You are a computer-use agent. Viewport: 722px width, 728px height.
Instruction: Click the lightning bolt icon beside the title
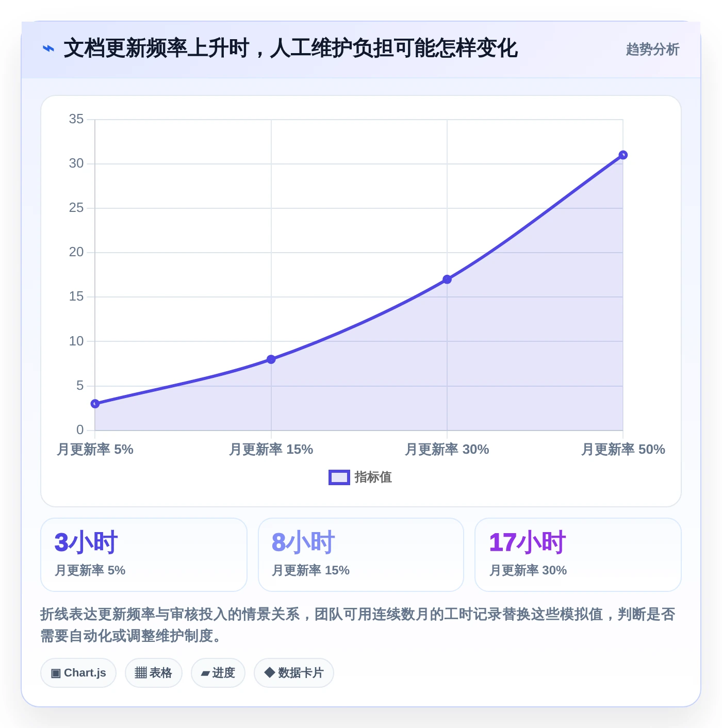48,49
